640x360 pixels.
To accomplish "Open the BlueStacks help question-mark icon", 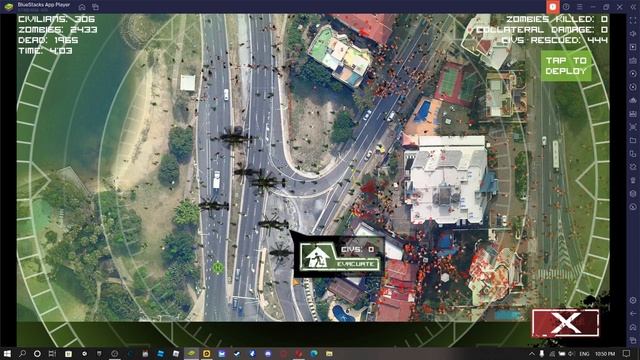I will tap(566, 7).
